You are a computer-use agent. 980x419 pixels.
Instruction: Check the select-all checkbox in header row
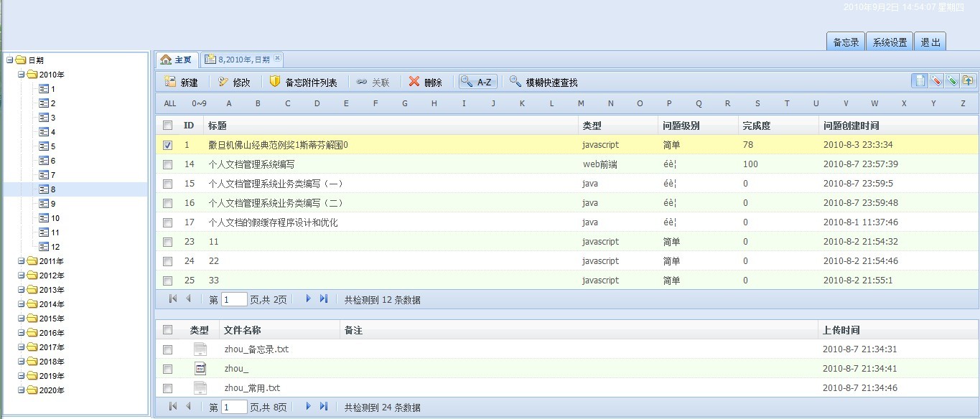(167, 124)
